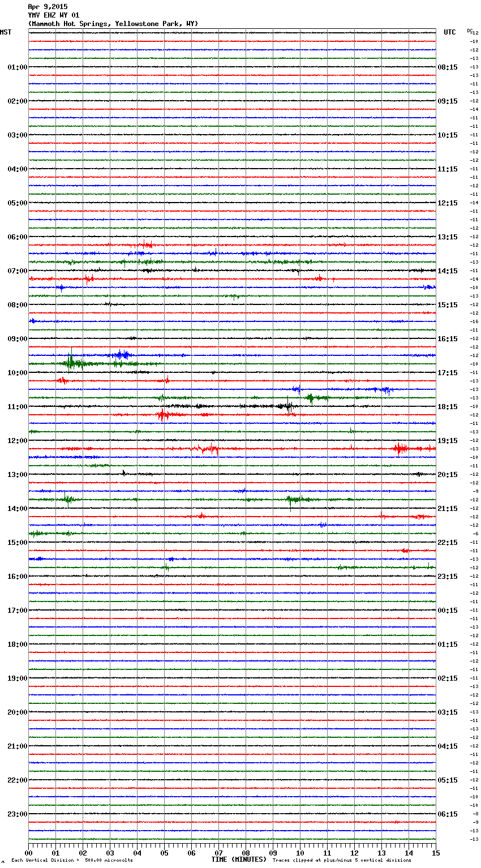The image size is (481, 868).
Task: Click the UTC time label "02:15"
Action: [448, 678]
